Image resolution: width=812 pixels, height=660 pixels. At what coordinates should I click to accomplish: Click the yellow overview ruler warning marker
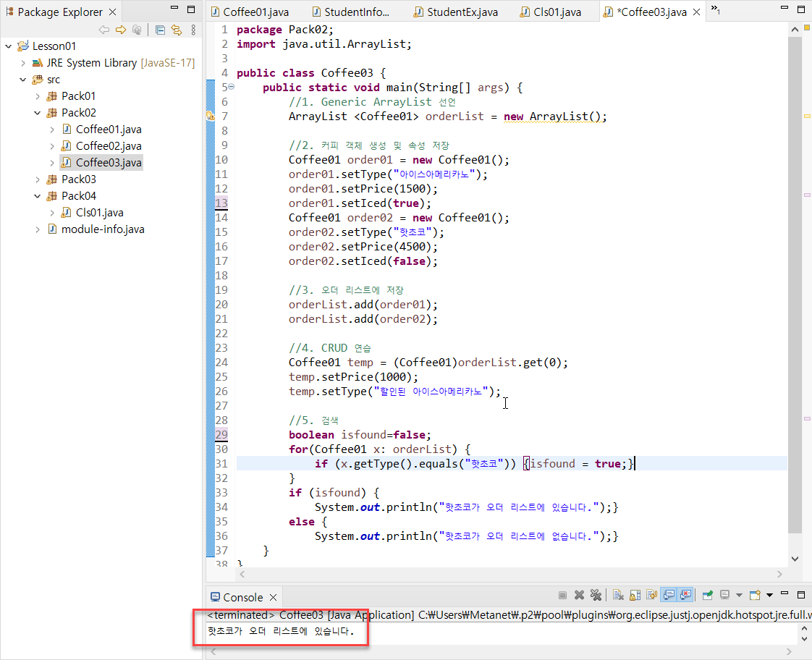coord(807,116)
